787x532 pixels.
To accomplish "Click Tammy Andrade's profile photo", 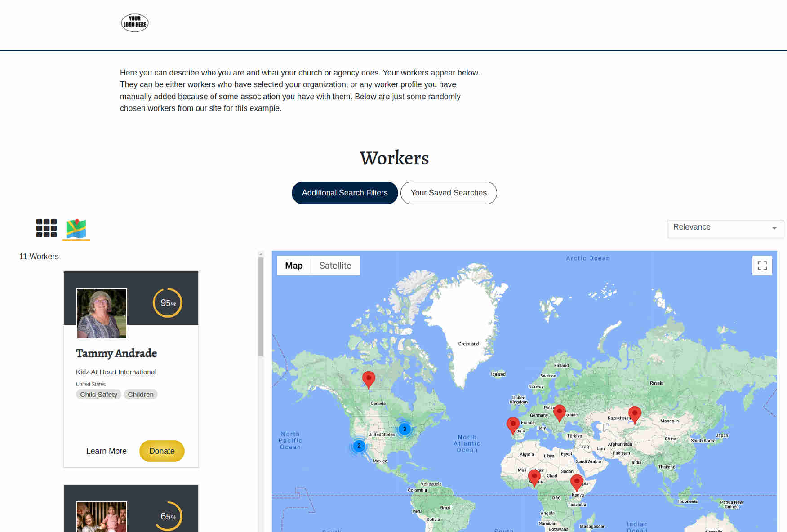I will coord(102,313).
